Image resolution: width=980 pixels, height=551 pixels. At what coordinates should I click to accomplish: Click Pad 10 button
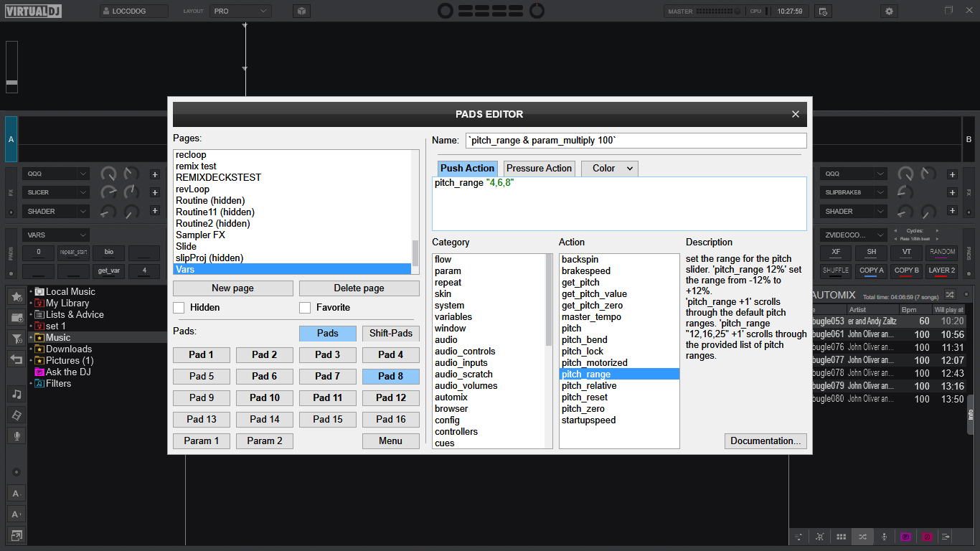click(x=265, y=398)
